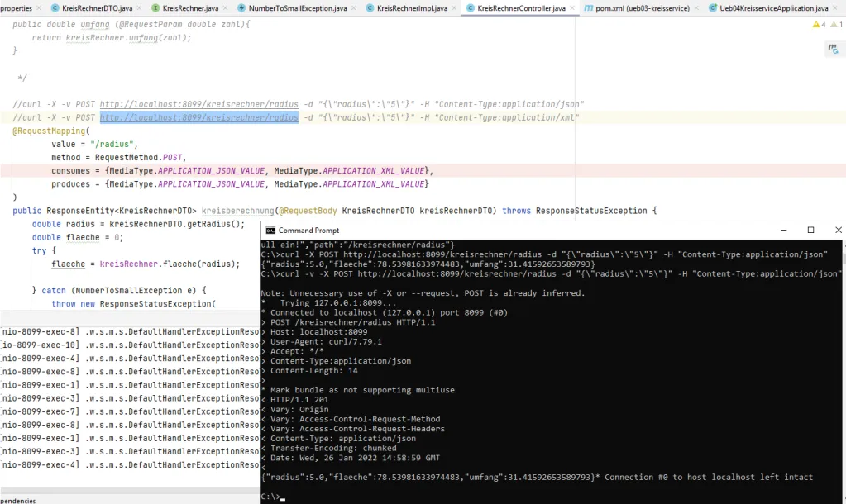Switch to the KreisRechnerDTO.java tab
The image size is (846, 504).
pyautogui.click(x=97, y=8)
